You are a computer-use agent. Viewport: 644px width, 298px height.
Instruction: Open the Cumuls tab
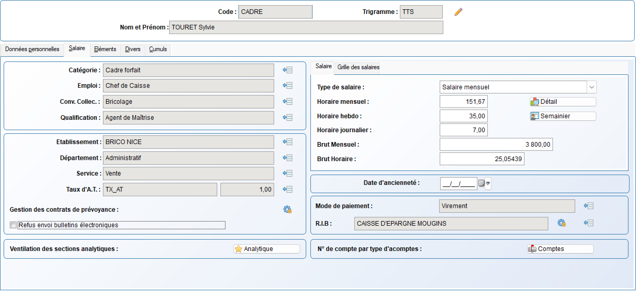coord(158,49)
